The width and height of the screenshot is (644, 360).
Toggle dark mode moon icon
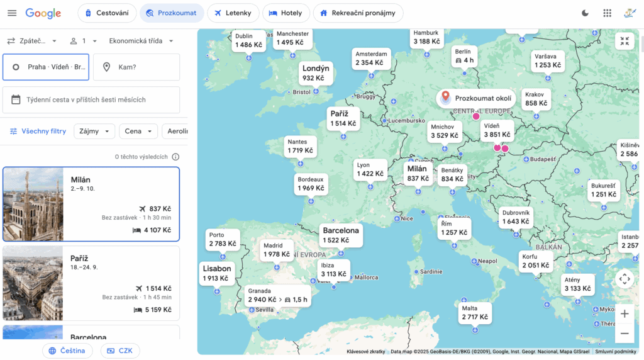coord(586,13)
